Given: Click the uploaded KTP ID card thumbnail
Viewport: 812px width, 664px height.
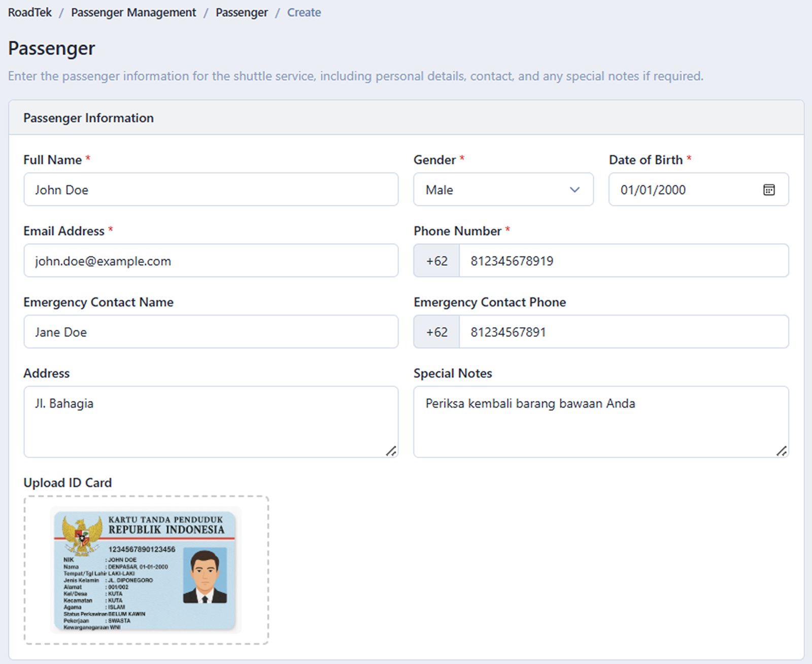Looking at the screenshot, I should click(145, 570).
